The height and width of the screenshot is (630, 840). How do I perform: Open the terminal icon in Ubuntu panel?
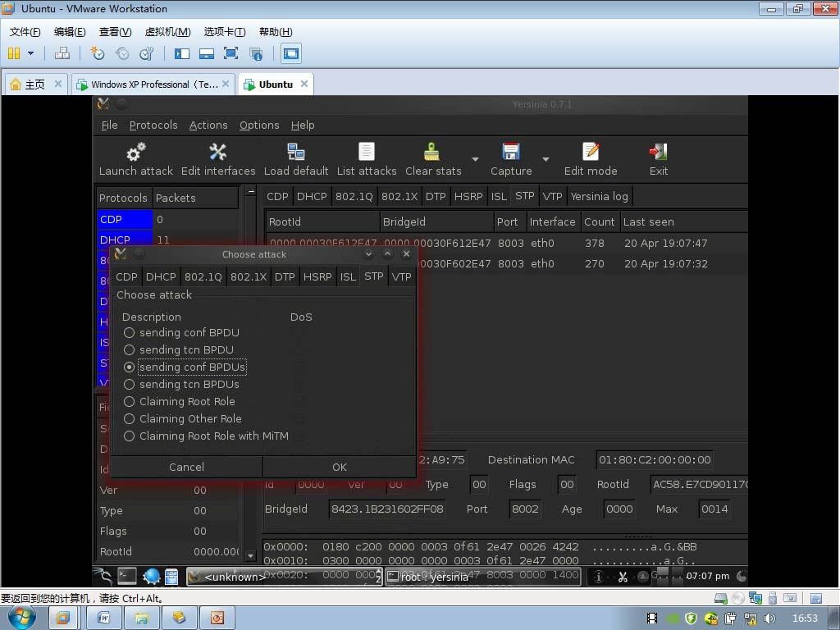127,577
